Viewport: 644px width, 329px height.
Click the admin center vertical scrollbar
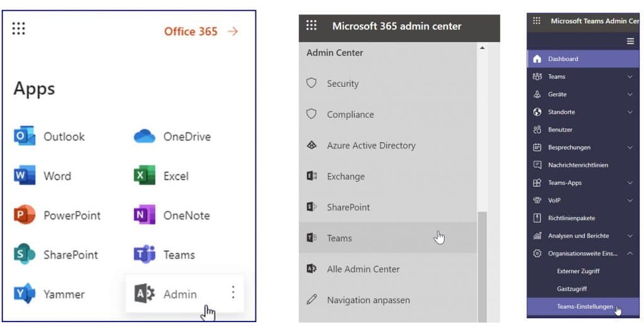coord(482,264)
